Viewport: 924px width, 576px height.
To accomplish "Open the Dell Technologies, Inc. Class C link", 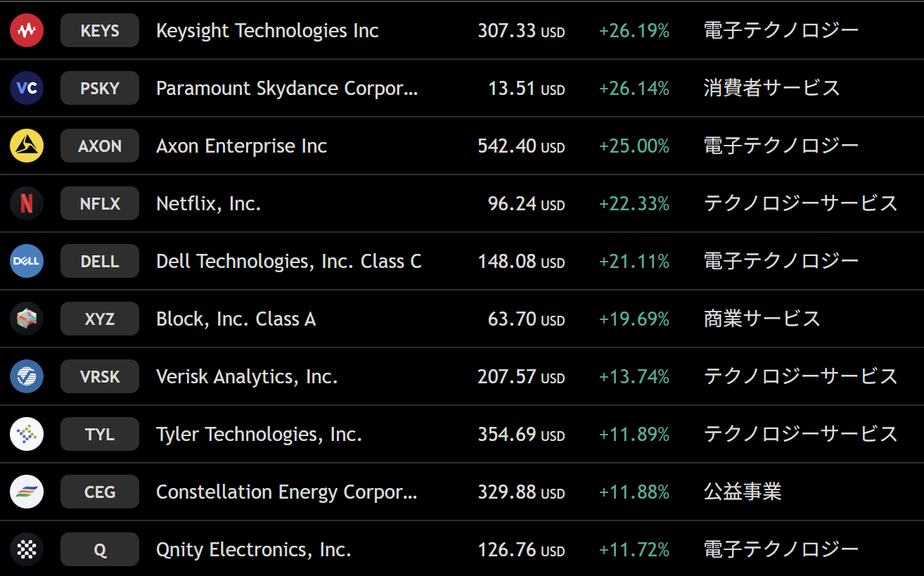I will click(288, 262).
